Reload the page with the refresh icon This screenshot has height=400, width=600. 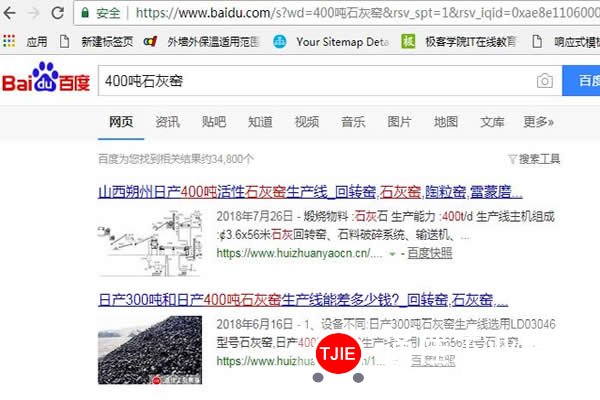(x=57, y=13)
